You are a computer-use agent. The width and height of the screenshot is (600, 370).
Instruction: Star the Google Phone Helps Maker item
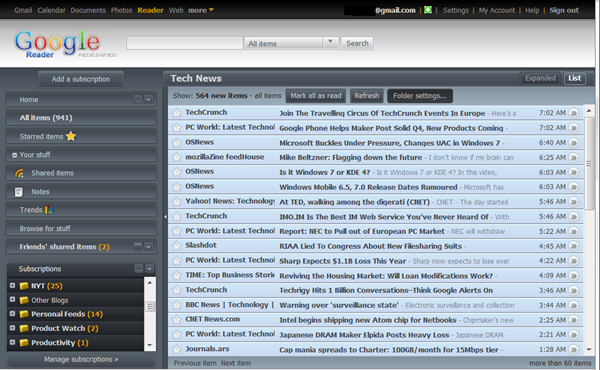176,128
